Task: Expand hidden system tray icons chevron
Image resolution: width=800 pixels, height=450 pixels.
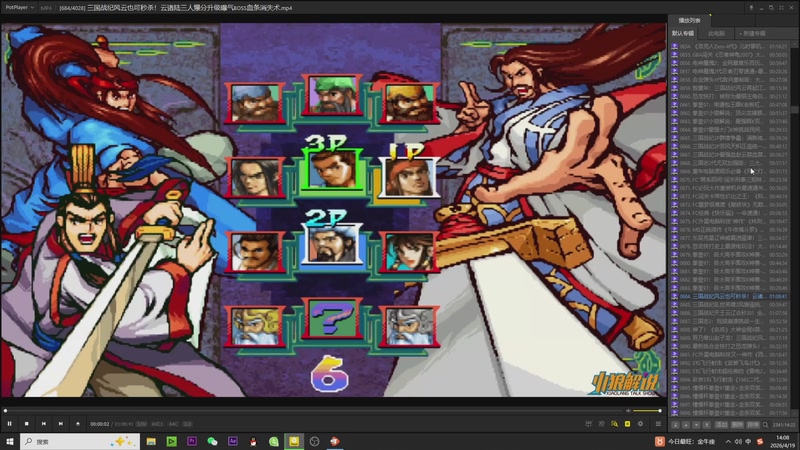Action: [728, 442]
